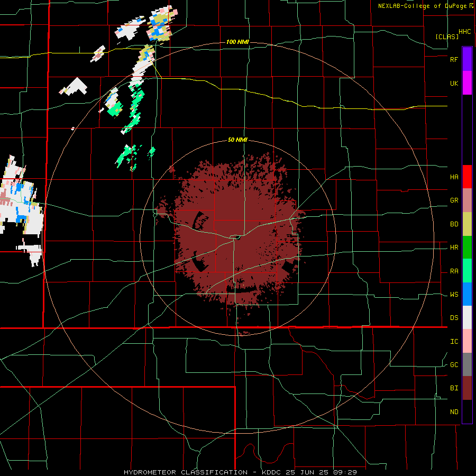Click the ND black legend swatch
Viewport: 476px width, 476px height.
point(467,411)
